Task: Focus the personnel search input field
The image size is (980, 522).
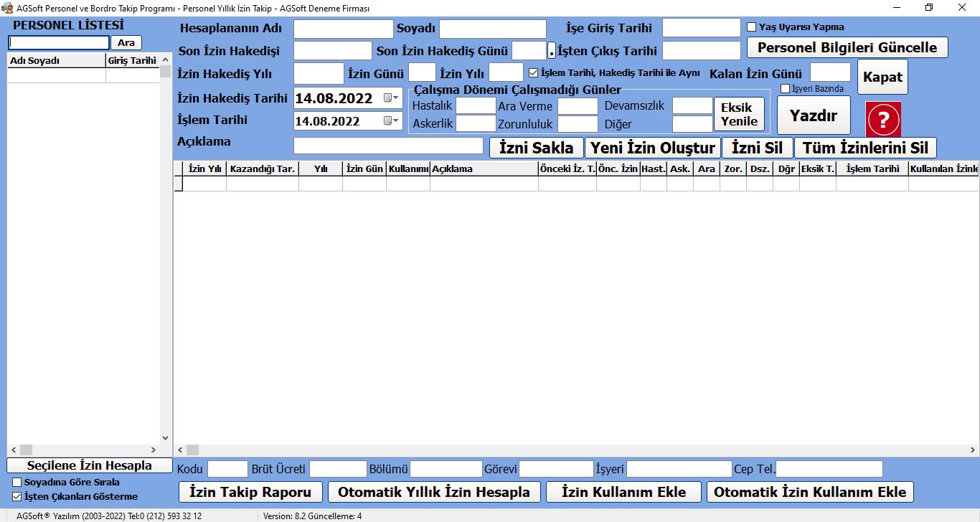Action: coord(59,42)
